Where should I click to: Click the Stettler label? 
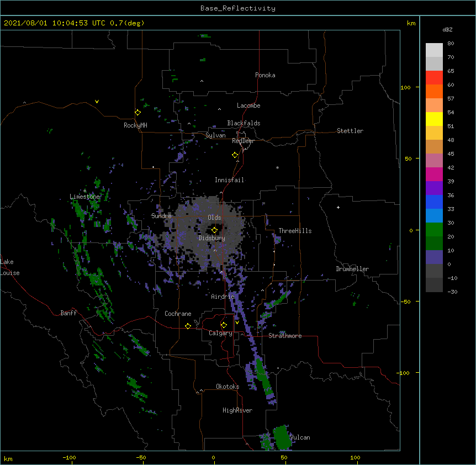(350, 131)
